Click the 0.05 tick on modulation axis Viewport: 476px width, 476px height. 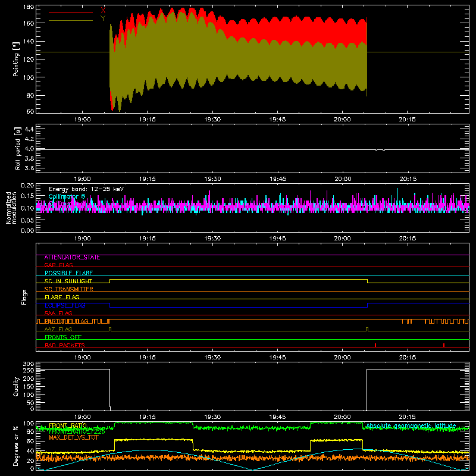(x=27, y=220)
